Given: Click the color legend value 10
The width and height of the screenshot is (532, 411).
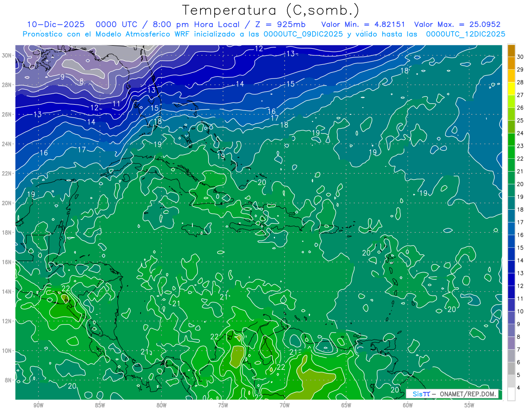Looking at the screenshot, I should tap(521, 312).
